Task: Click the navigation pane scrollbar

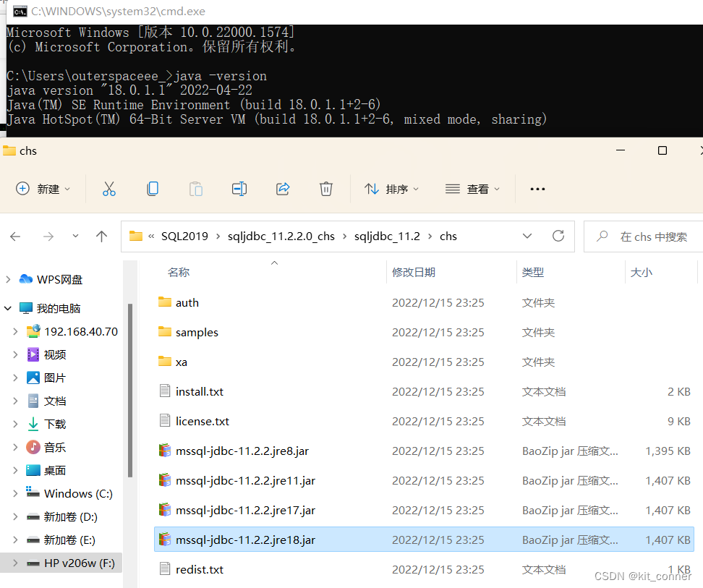Action: pos(130,390)
